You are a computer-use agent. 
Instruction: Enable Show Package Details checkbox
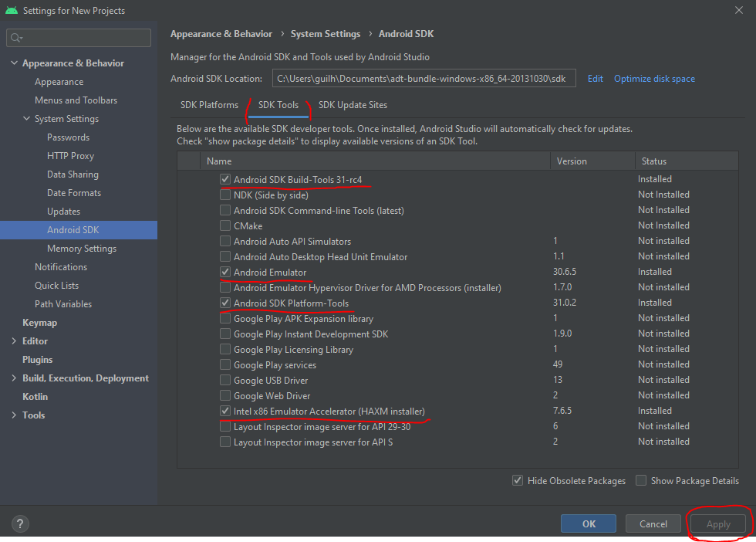tap(641, 481)
